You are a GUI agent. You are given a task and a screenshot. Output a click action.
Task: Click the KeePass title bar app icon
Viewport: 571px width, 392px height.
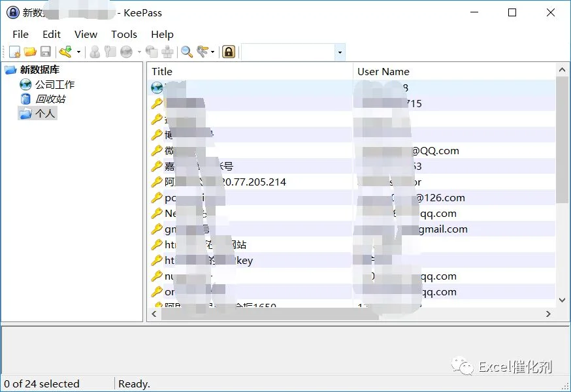13,12
